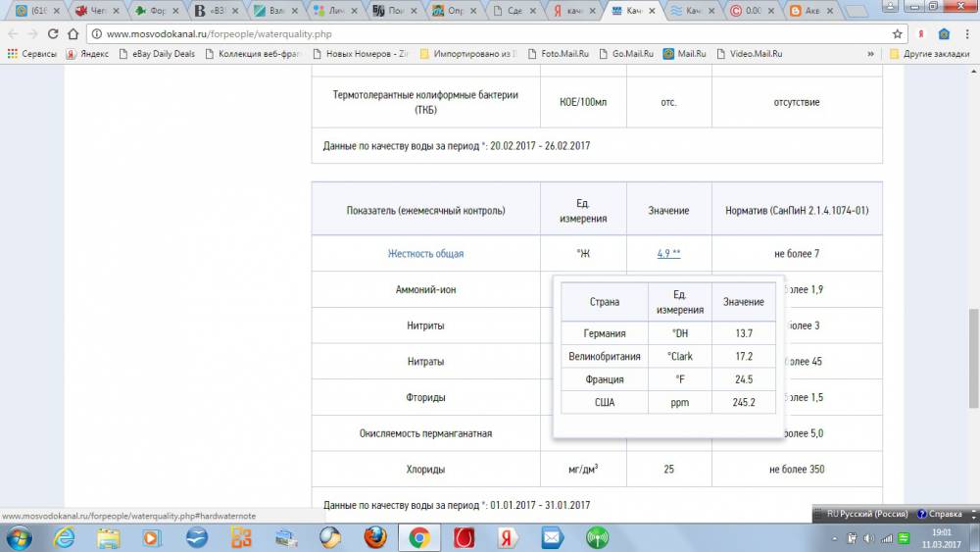Open Chrome three-dot menu
The image size is (980, 552).
click(x=965, y=33)
